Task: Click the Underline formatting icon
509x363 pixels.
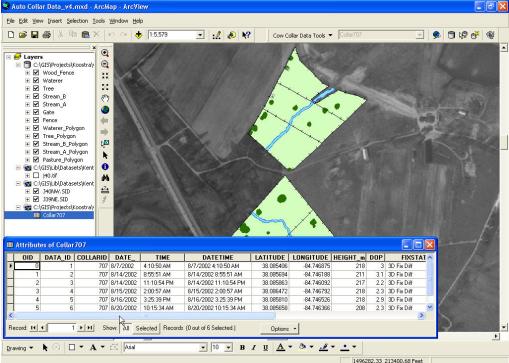Action: tap(265, 347)
